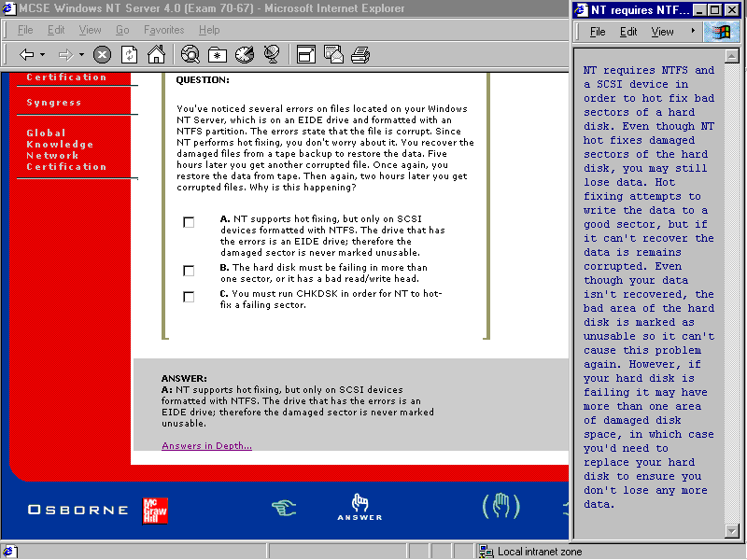Click scroll down arrow in popup window
The image size is (747, 560).
[x=732, y=531]
